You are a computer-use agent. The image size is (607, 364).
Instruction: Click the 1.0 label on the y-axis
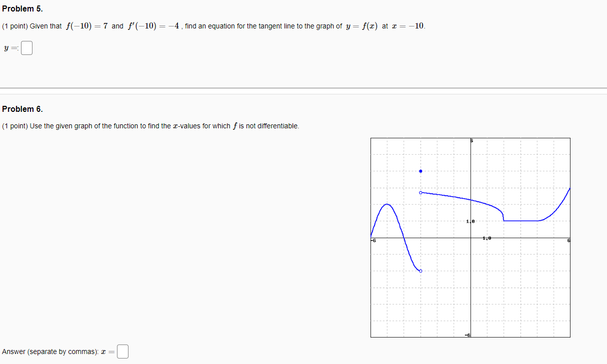469,221
